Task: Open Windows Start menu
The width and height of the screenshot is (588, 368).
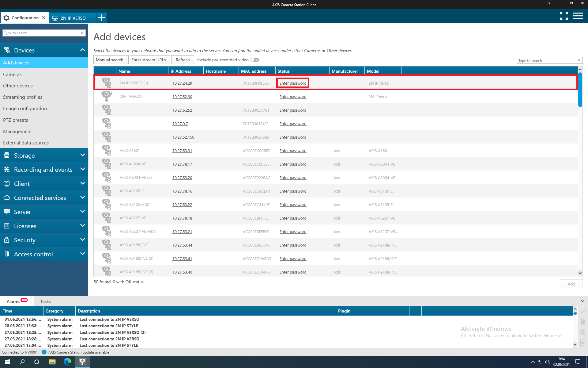Action: coord(7,362)
